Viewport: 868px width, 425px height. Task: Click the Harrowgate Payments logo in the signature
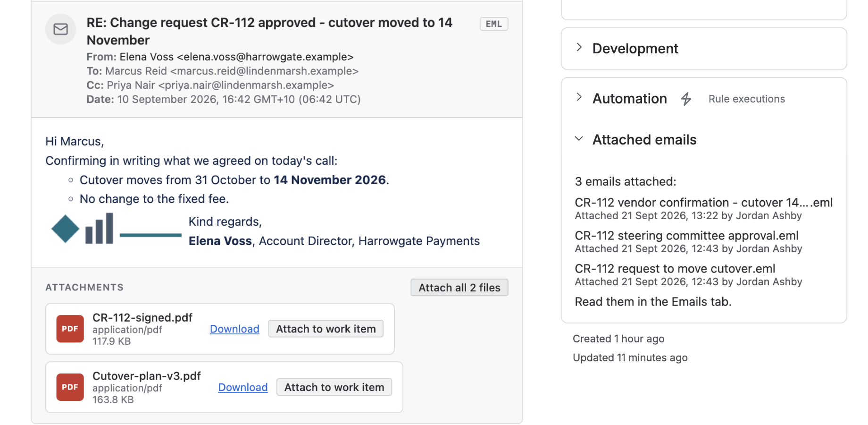point(116,229)
